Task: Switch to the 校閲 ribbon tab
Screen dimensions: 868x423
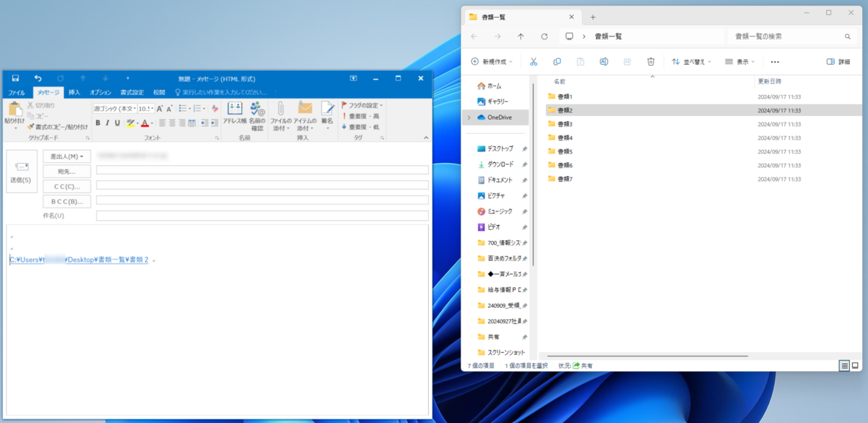Action: (x=159, y=92)
